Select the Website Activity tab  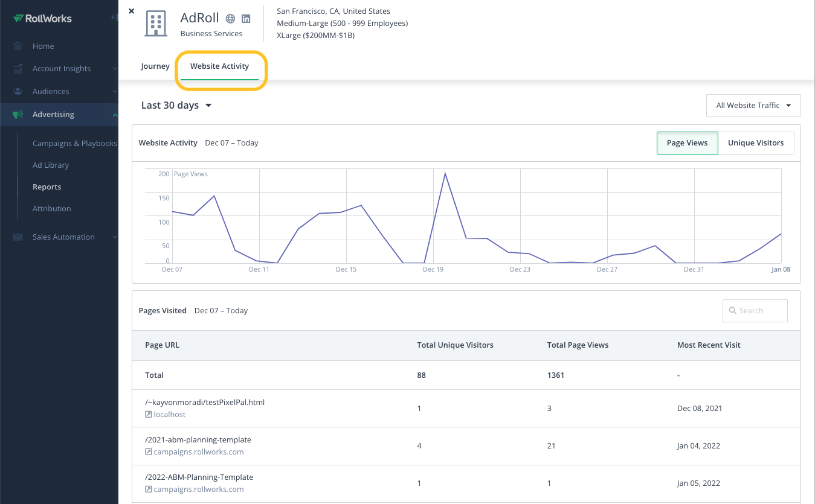tap(219, 66)
